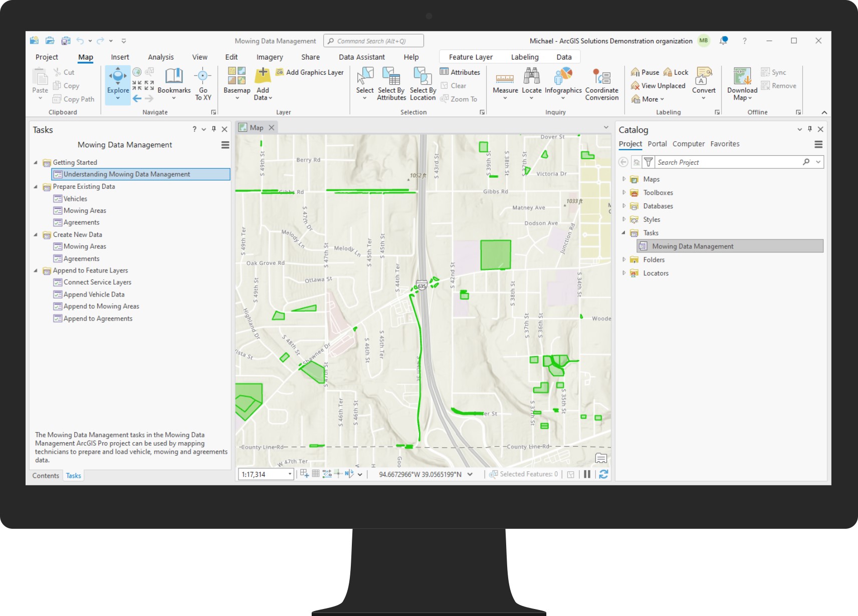This screenshot has height=616, width=858.
Task: Open the notifications bell
Action: pos(723,41)
